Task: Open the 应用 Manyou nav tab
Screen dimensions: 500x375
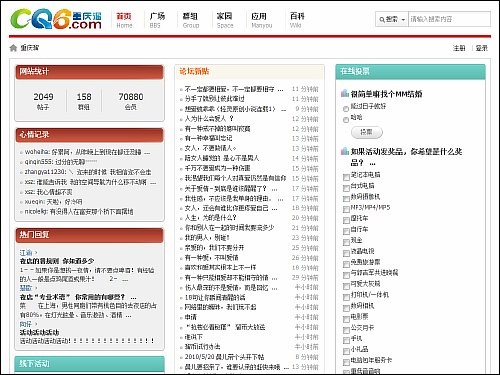Action: pyautogui.click(x=261, y=20)
